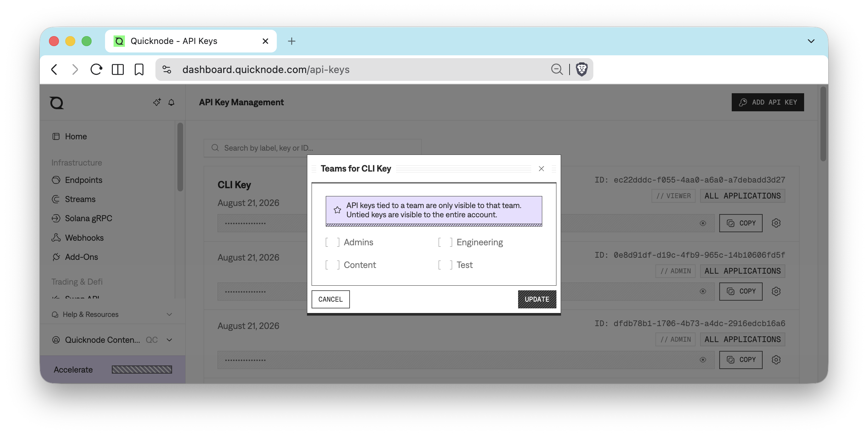This screenshot has width=868, height=436.
Task: Open Brave Shields icon
Action: 582,69
